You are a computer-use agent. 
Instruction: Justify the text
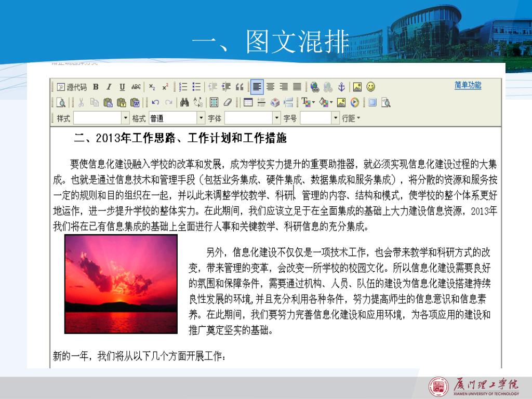coord(297,87)
